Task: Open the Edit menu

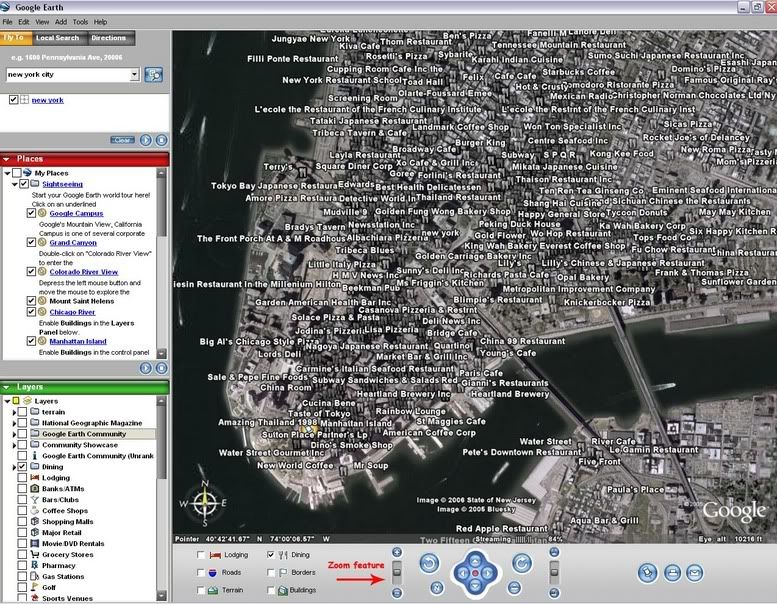Action: coord(24,22)
